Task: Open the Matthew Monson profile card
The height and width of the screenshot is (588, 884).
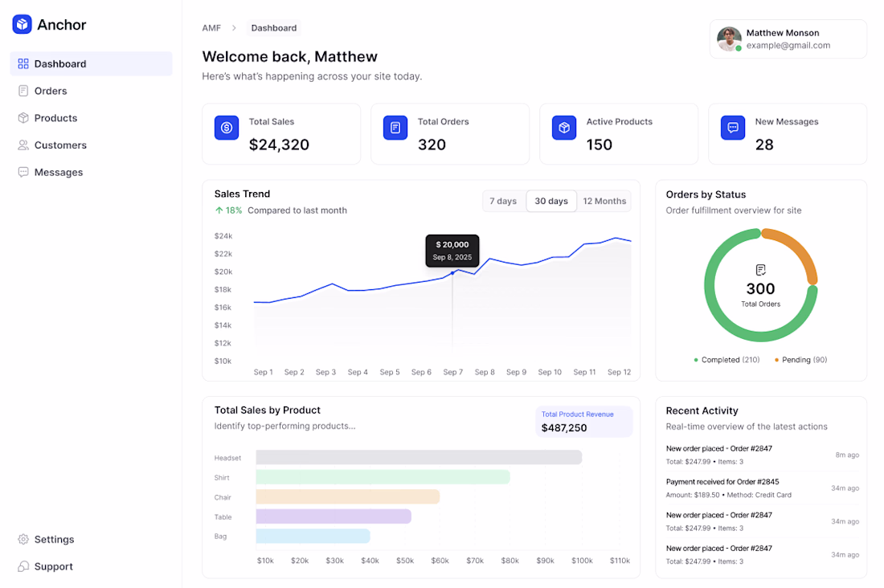Action: (788, 39)
